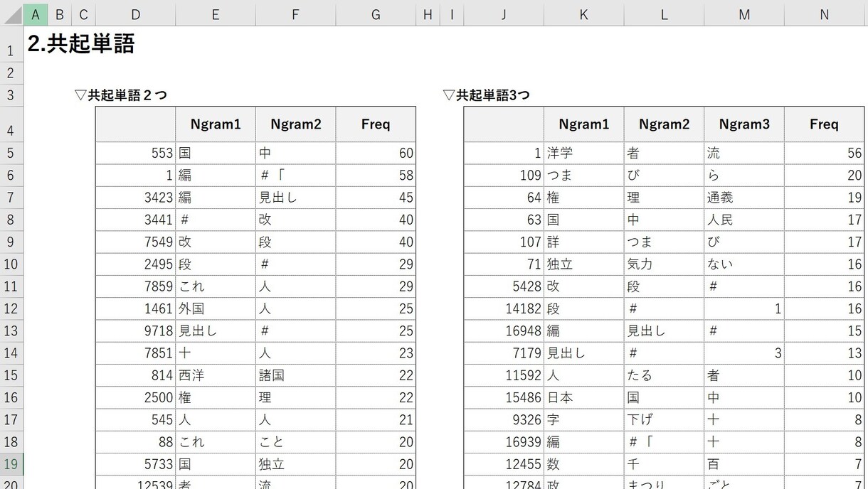Viewport: 868px width, 489px height.
Task: Click cell containing 7851
Action: [x=136, y=353]
